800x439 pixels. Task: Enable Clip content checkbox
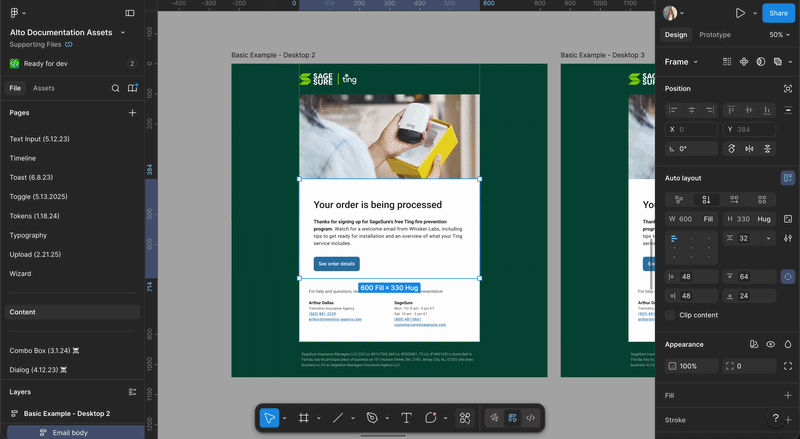pyautogui.click(x=670, y=315)
